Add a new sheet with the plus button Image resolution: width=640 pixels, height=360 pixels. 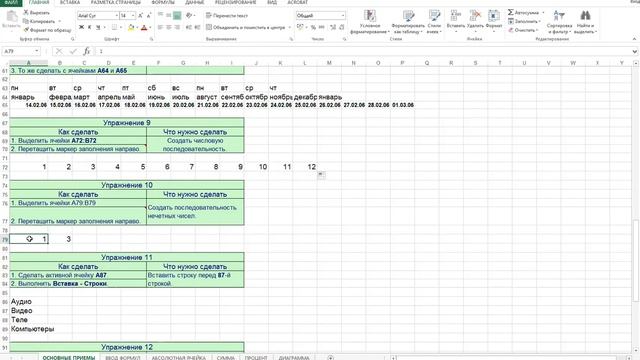coord(330,358)
